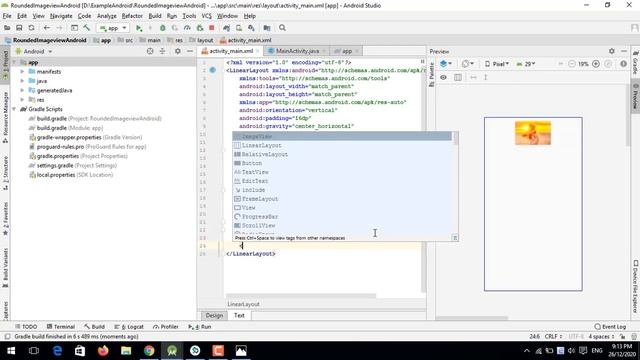This screenshot has width=640, height=360.
Task: Open the TODO tool window
Action: (26, 327)
